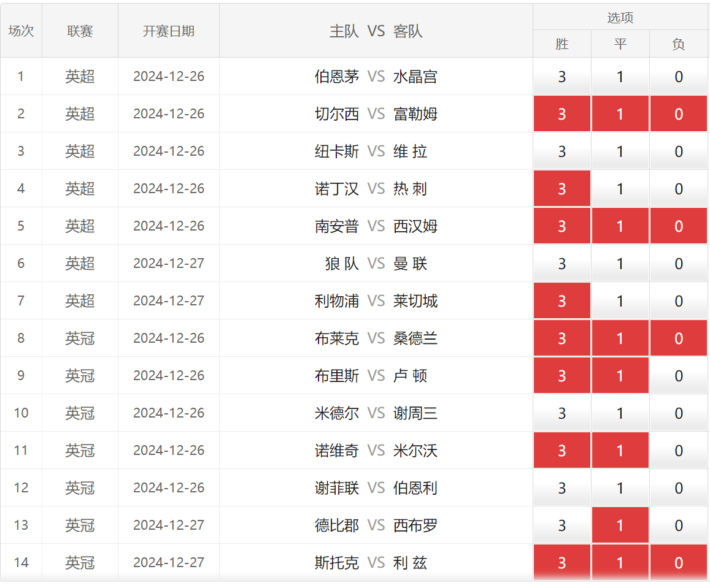Select loss (0) for 伯恩茅 vs 水晶宫
Image resolution: width=710 pixels, height=588 pixels.
[679, 77]
